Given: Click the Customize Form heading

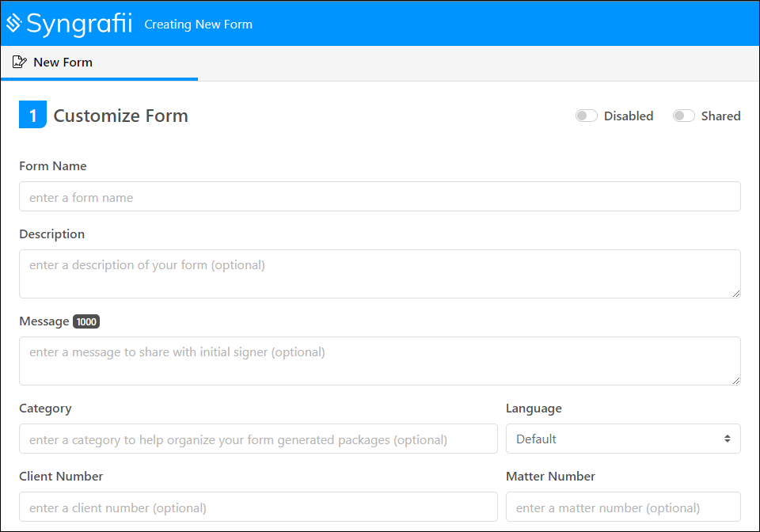Looking at the screenshot, I should 120,116.
